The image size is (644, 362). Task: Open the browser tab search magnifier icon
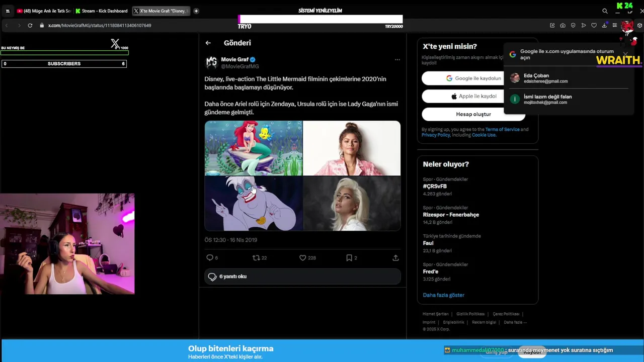point(605,11)
